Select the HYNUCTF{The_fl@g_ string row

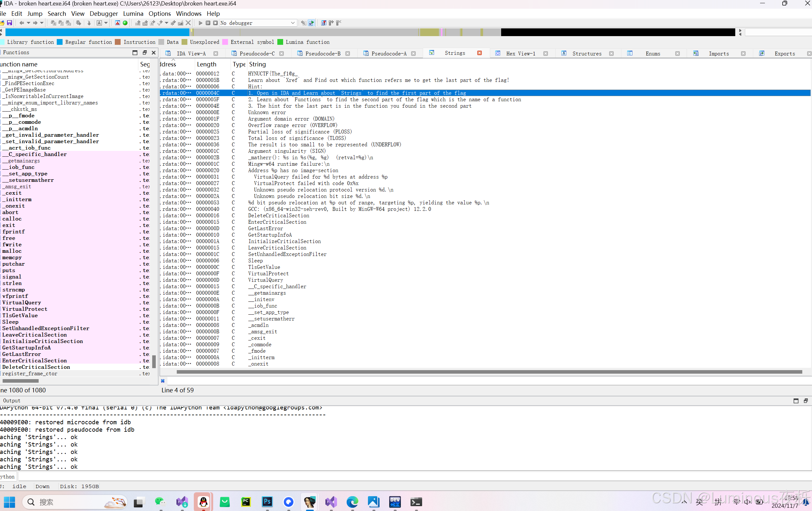(x=273, y=74)
